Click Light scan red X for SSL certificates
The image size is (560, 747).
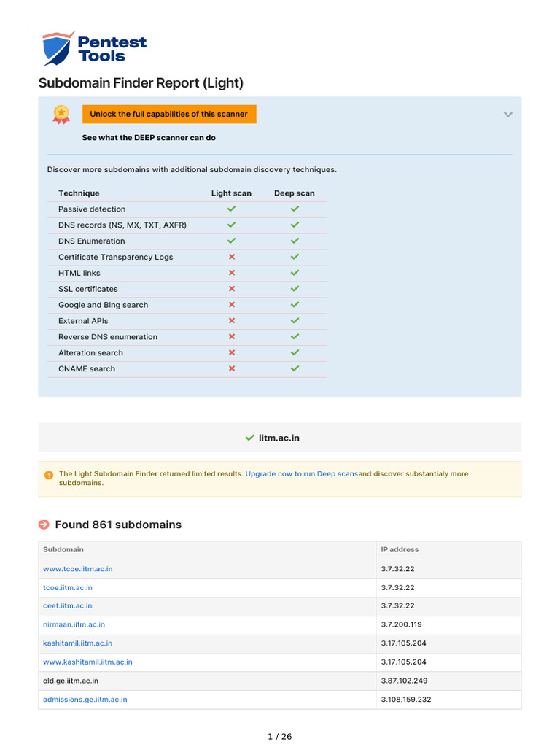[232, 289]
